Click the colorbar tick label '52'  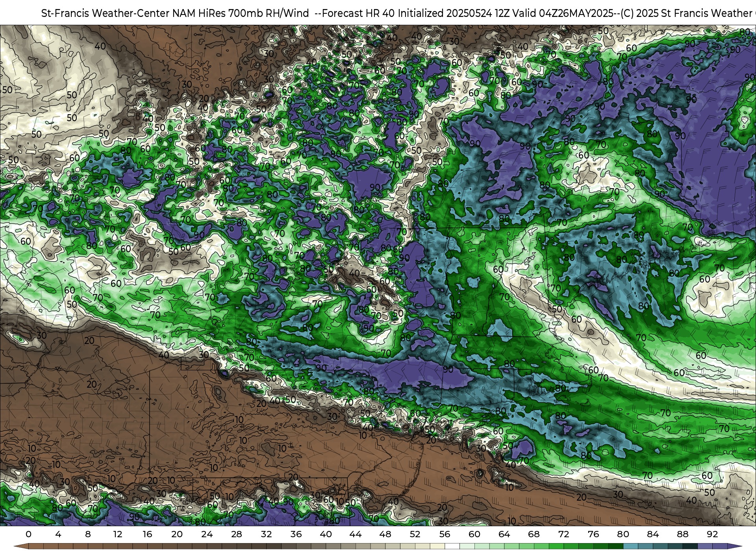click(415, 534)
